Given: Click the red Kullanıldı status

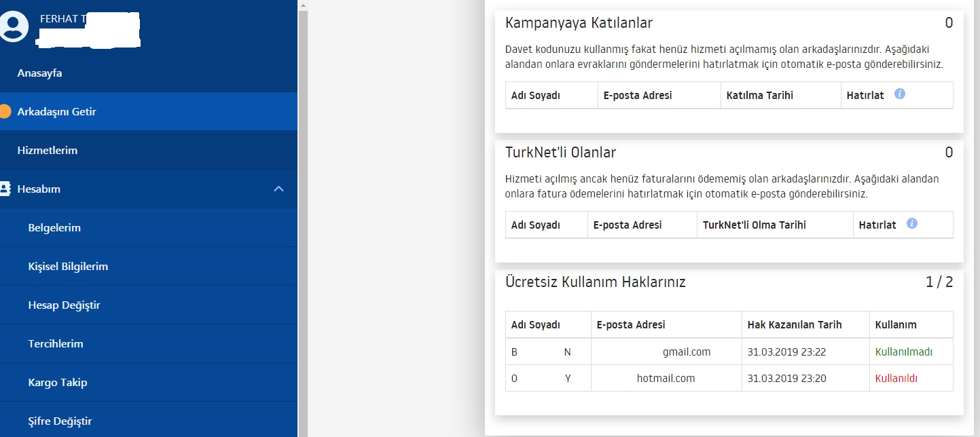Looking at the screenshot, I should [x=896, y=379].
